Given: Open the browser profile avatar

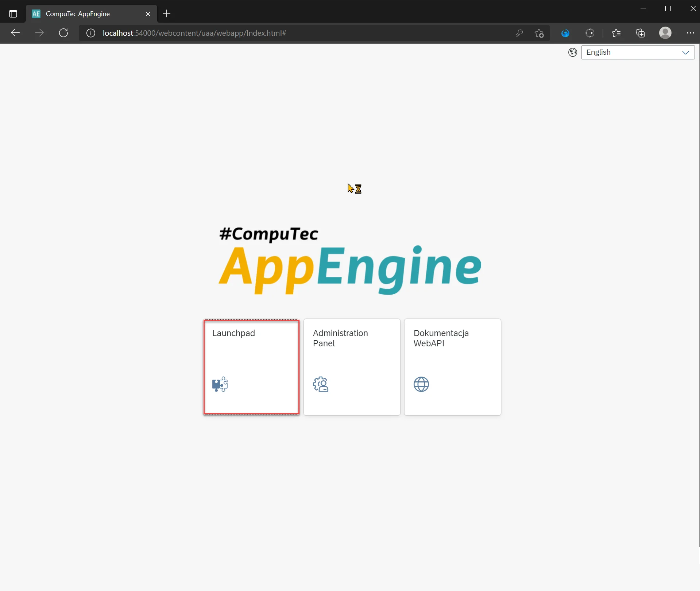Looking at the screenshot, I should tap(665, 33).
